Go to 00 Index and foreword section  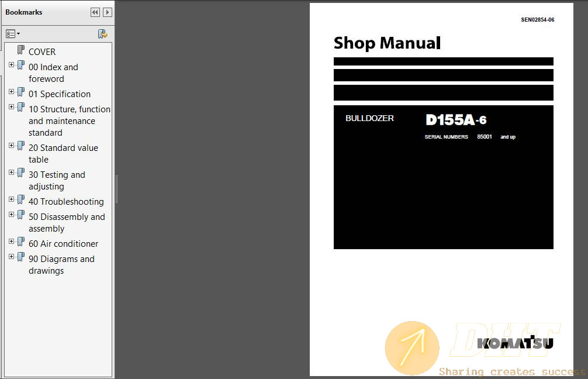tap(53, 73)
